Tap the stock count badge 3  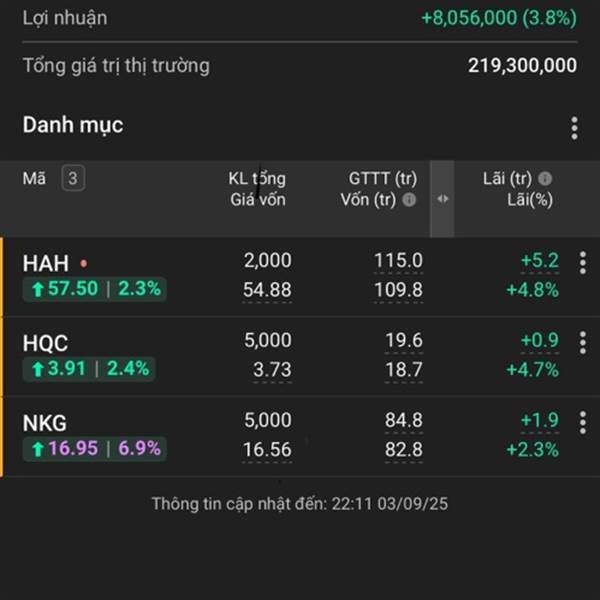[73, 178]
